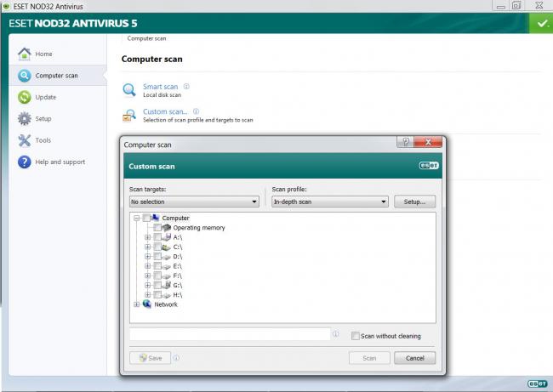Image resolution: width=553 pixels, height=392 pixels.
Task: Expand the D:\ drive node
Action: pos(148,256)
